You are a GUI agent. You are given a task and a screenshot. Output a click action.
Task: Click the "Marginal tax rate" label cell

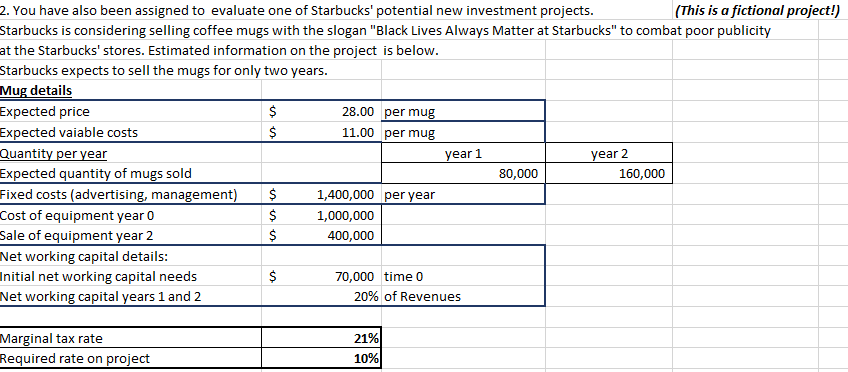coord(131,338)
